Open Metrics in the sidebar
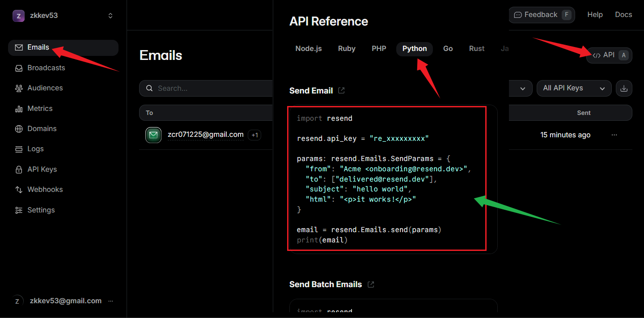This screenshot has height=318, width=644. click(x=40, y=109)
